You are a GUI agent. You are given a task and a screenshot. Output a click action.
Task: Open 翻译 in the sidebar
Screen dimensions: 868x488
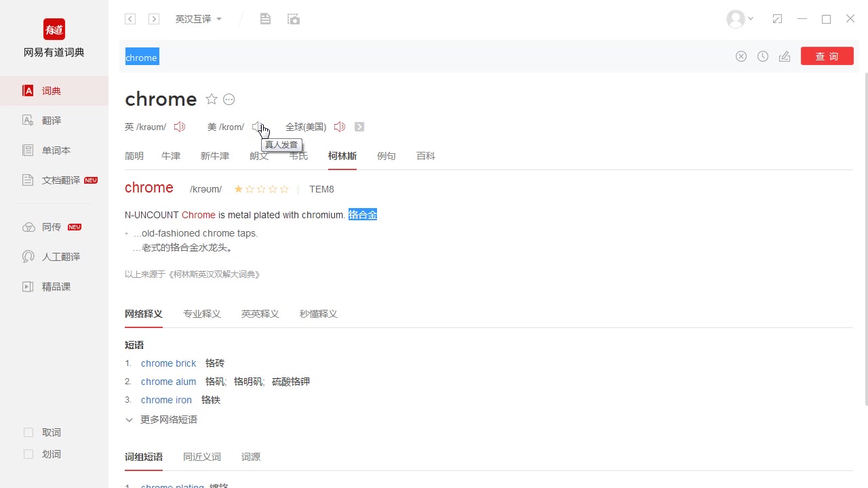[54, 121]
